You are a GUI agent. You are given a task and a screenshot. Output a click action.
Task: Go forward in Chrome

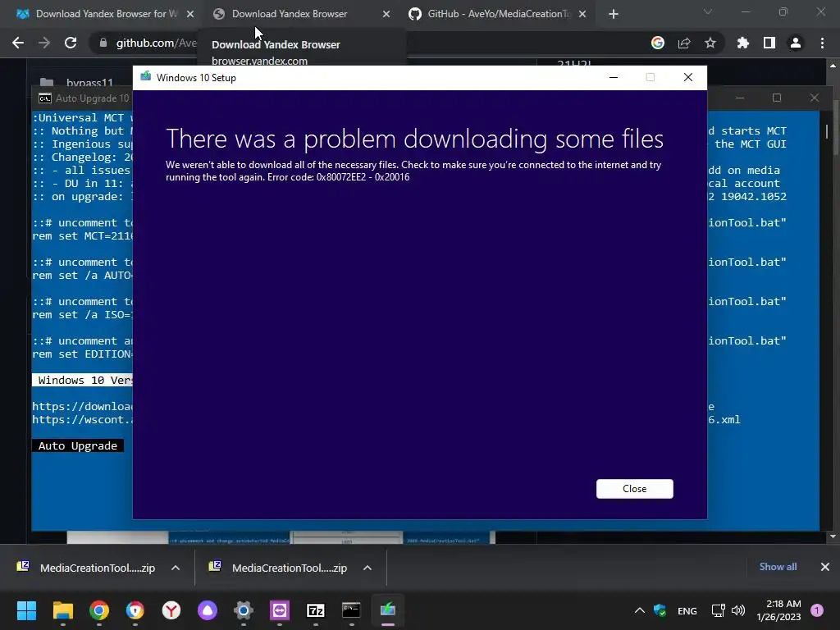tap(44, 43)
